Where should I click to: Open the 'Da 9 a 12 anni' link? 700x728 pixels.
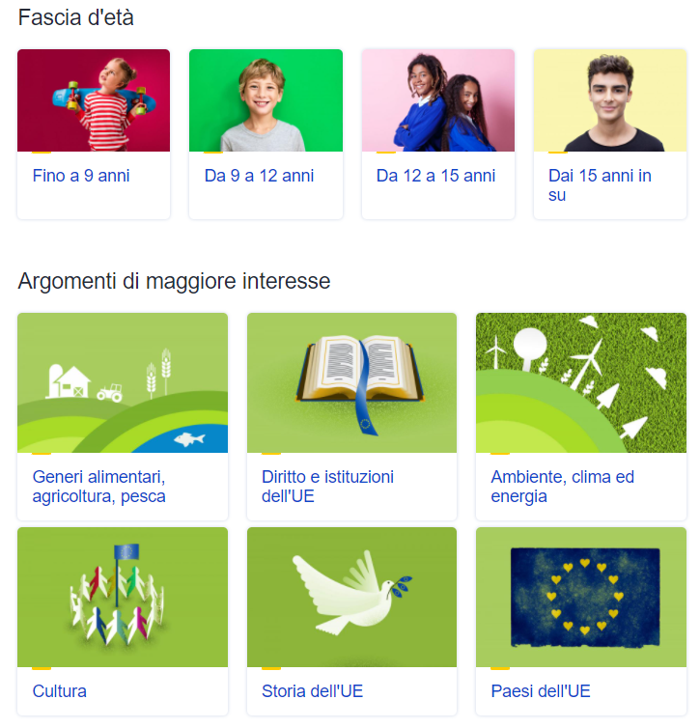[259, 176]
